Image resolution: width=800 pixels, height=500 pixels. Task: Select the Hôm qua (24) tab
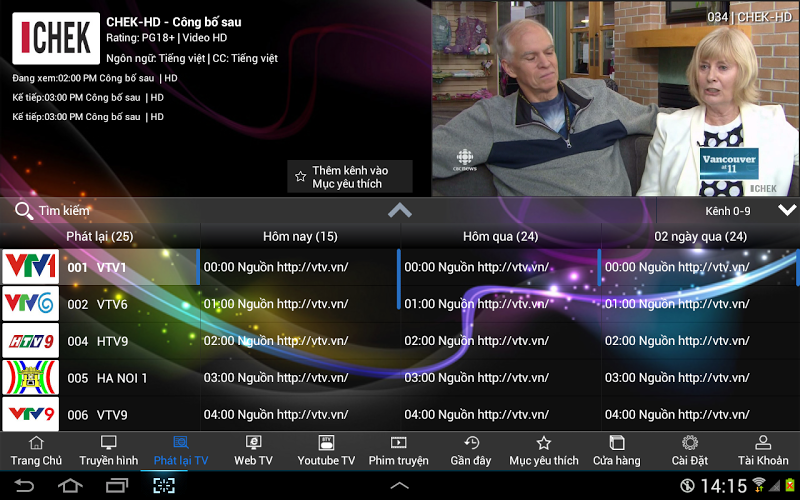[501, 236]
